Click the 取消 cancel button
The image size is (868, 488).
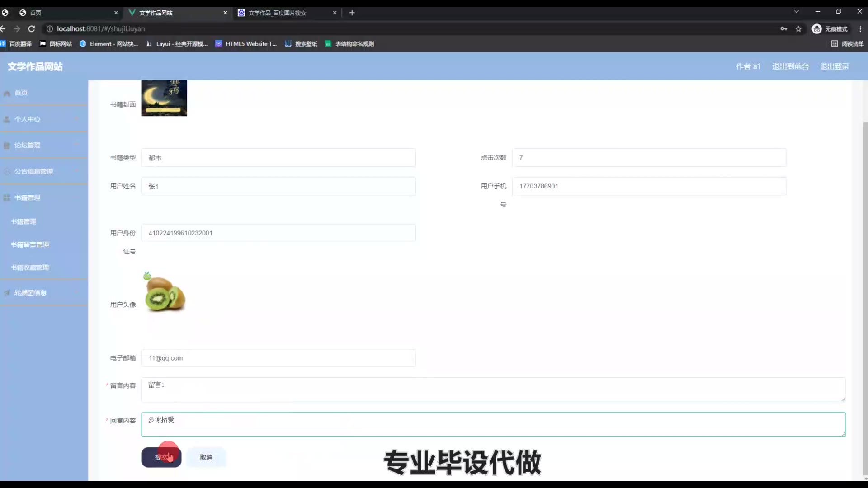tap(206, 457)
